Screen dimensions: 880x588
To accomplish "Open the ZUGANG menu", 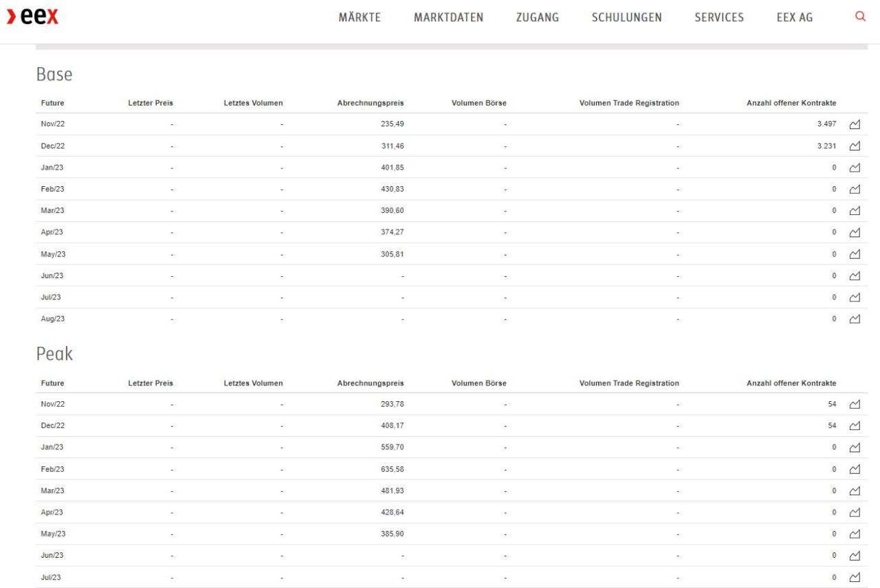I will 538,18.
